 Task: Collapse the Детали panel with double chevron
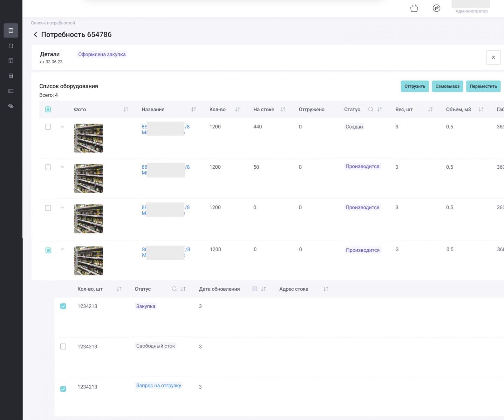coord(493,58)
